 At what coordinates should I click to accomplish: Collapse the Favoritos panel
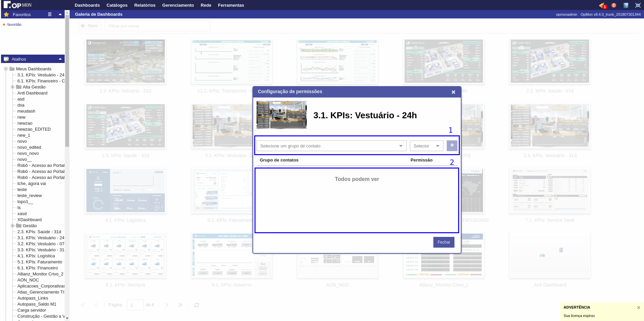60,14
